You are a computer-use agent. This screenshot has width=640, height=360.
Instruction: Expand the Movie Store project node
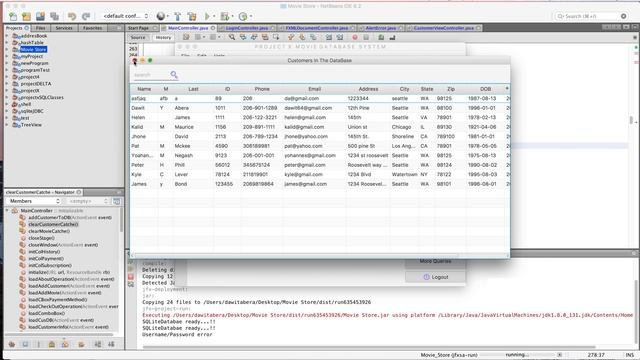tap(7, 49)
